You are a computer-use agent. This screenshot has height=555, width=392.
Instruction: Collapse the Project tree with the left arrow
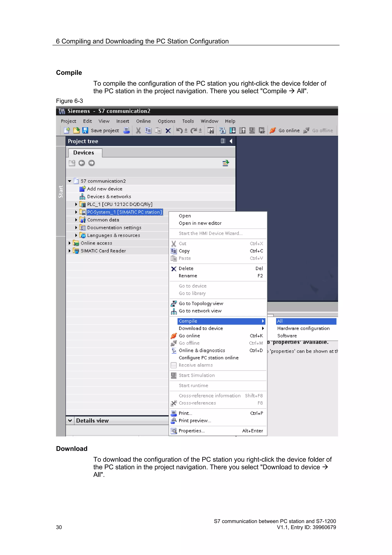pyautogui.click(x=231, y=141)
